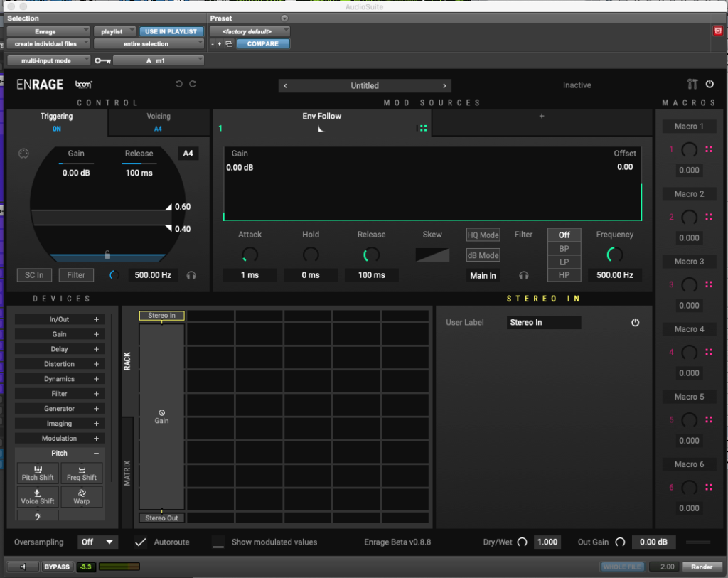Click the undo arrow beside the Enrage logo
The height and width of the screenshot is (578, 728).
point(178,84)
